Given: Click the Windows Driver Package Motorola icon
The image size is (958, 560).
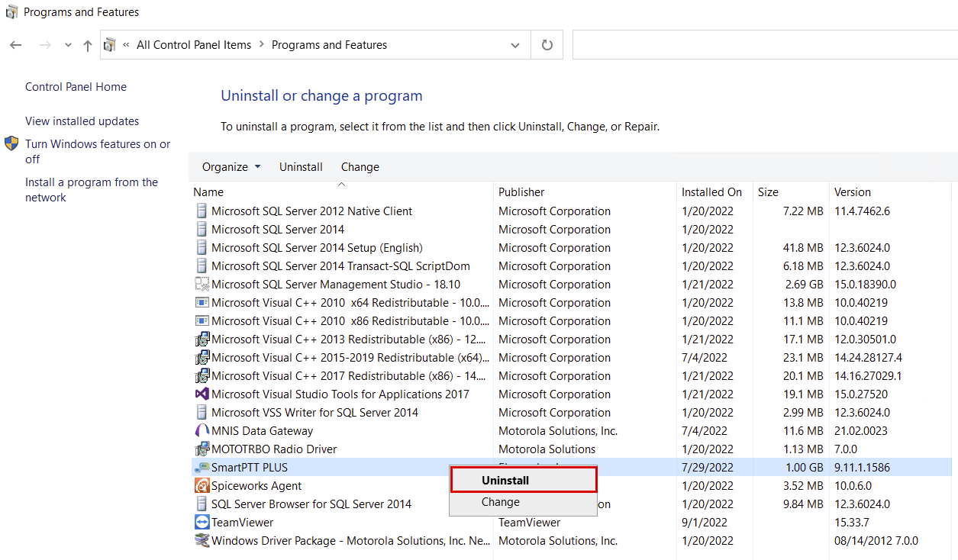Looking at the screenshot, I should click(202, 541).
